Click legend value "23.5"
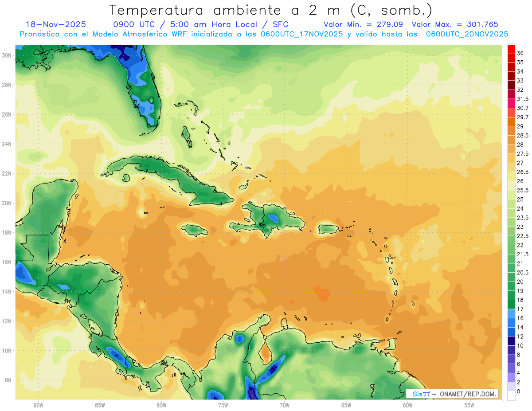 point(522,218)
